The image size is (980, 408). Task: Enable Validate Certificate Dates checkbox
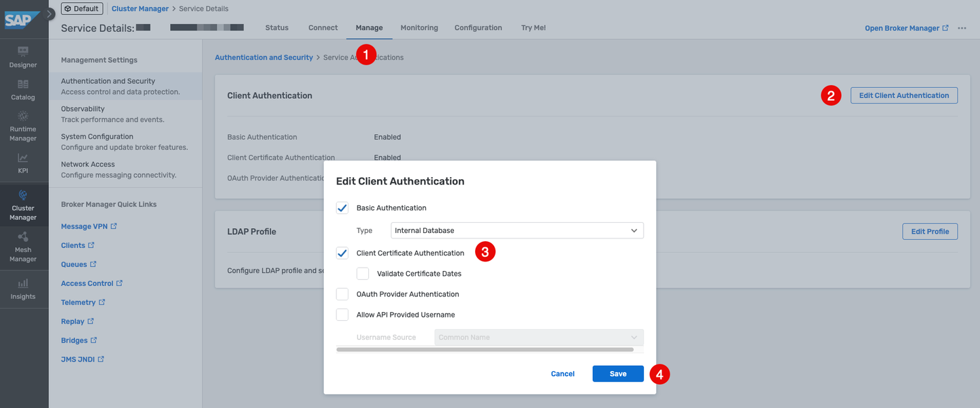363,274
